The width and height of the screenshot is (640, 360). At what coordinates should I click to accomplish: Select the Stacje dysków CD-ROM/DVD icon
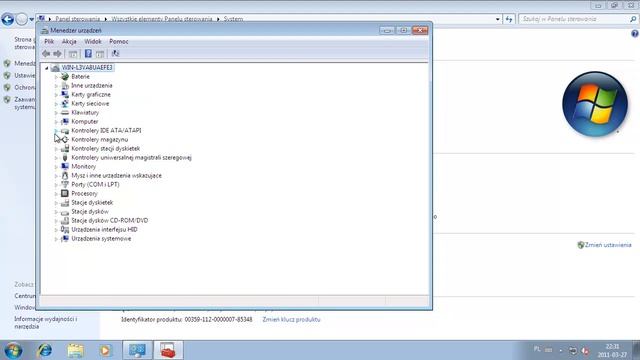[x=65, y=220]
